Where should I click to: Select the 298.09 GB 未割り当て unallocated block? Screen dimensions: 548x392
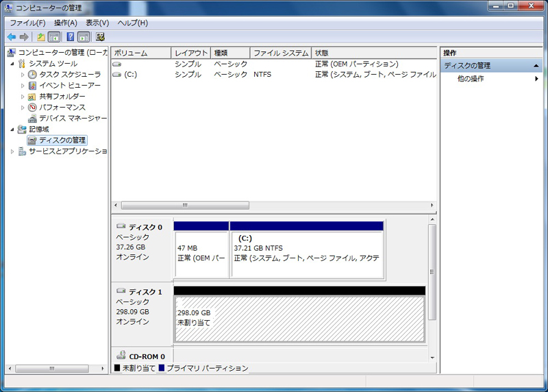[x=299, y=315]
